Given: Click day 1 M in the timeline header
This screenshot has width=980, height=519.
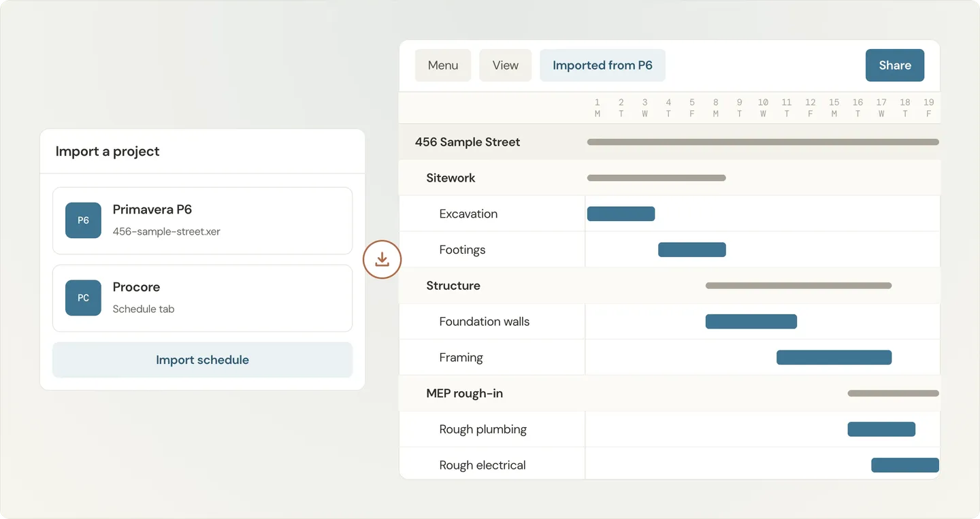Looking at the screenshot, I should tap(598, 108).
